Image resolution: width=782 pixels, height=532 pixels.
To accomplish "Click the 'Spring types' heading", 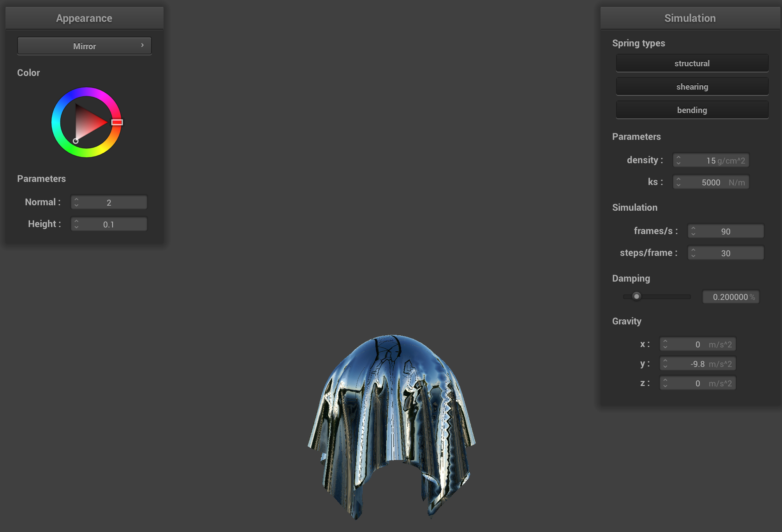I will 639,43.
